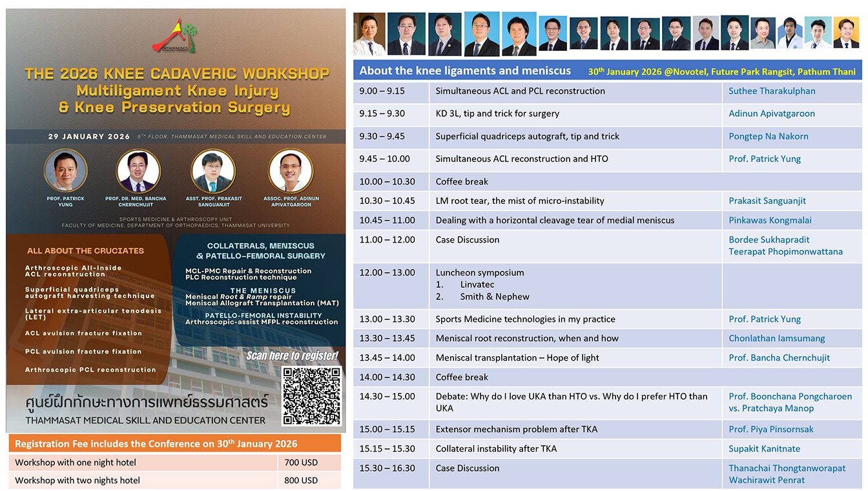Click the 'About the knee ligaments and meniscus' header
868x491 pixels.
pyautogui.click(x=465, y=71)
